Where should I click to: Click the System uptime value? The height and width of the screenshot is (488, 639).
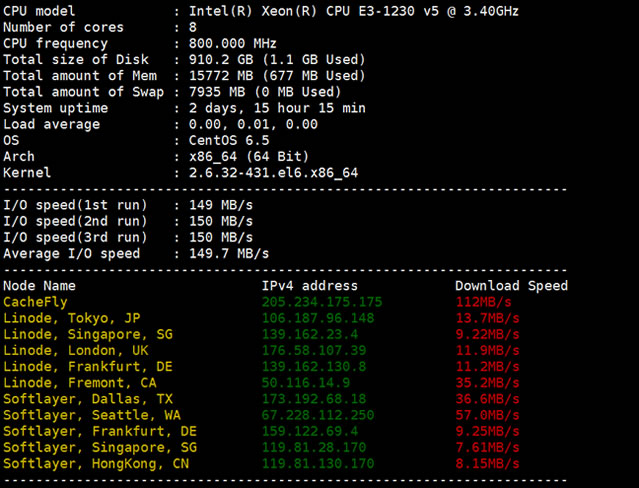[x=277, y=108]
